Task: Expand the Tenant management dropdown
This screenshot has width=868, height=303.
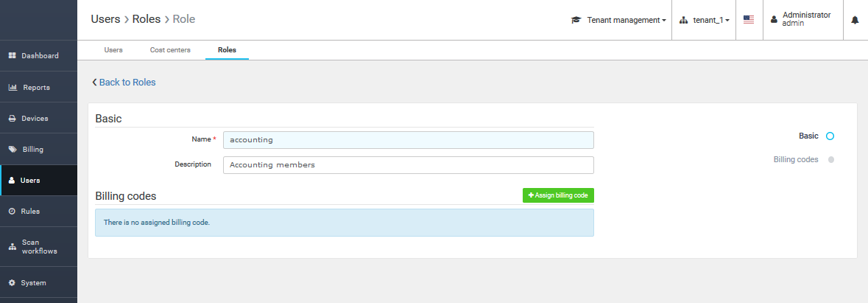Action: point(618,20)
